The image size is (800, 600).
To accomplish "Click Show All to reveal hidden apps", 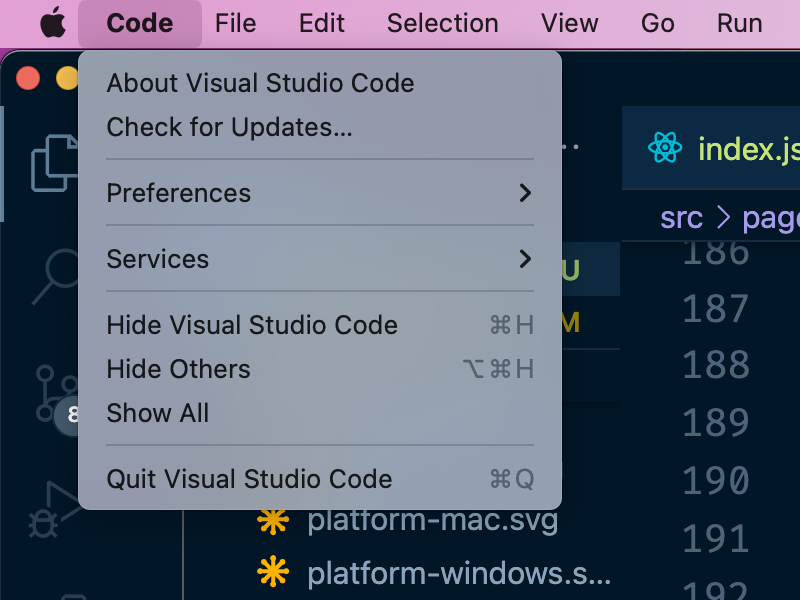I will pyautogui.click(x=157, y=413).
